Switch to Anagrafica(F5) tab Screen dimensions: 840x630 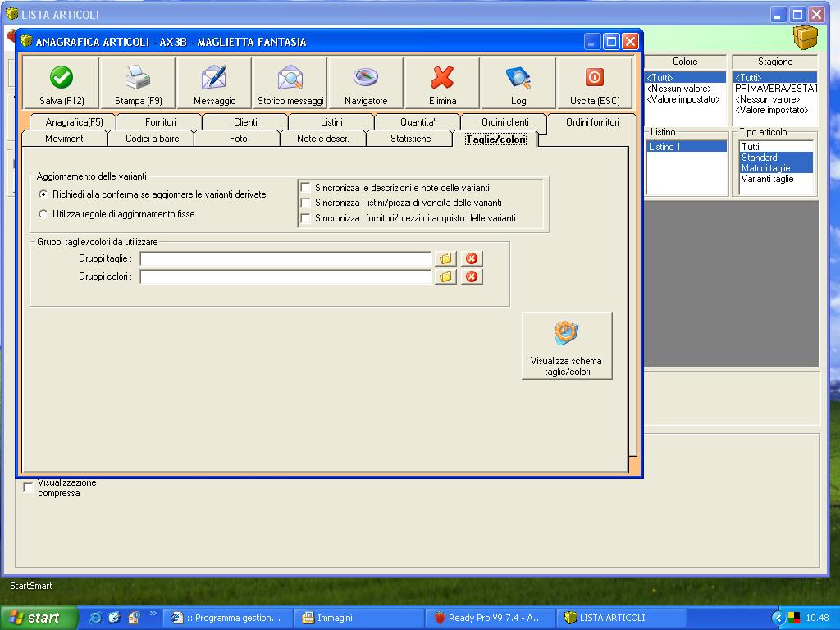click(74, 122)
